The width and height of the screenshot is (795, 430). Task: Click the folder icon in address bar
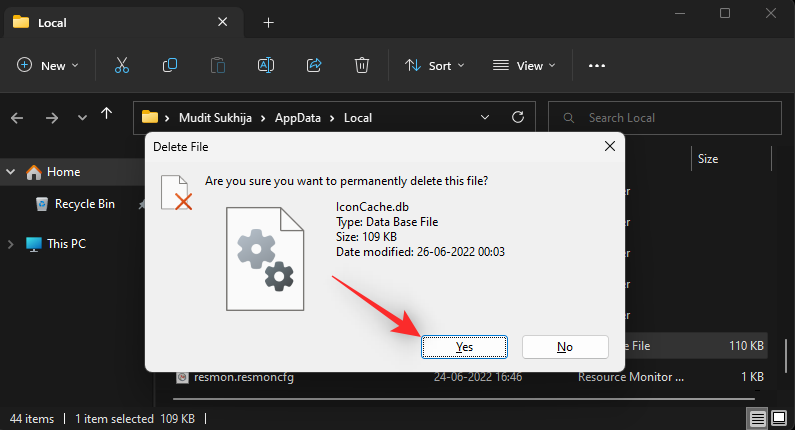tap(150, 117)
